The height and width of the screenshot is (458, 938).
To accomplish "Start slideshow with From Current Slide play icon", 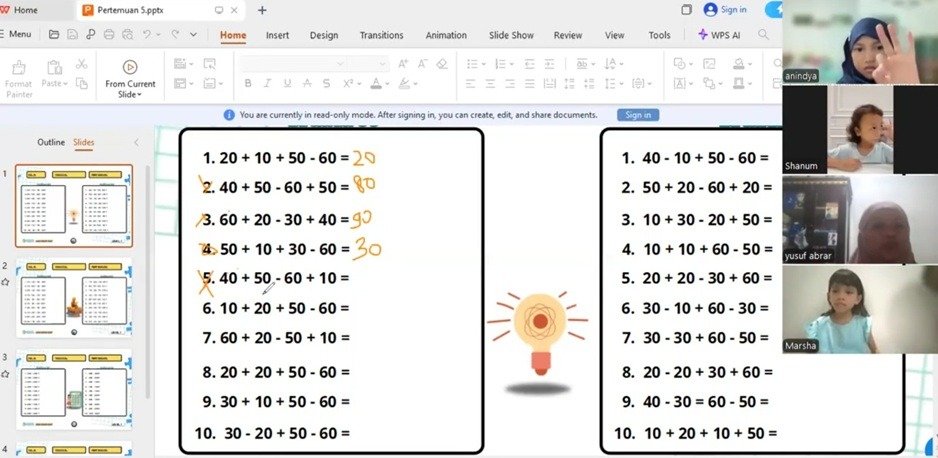I will pyautogui.click(x=130, y=67).
